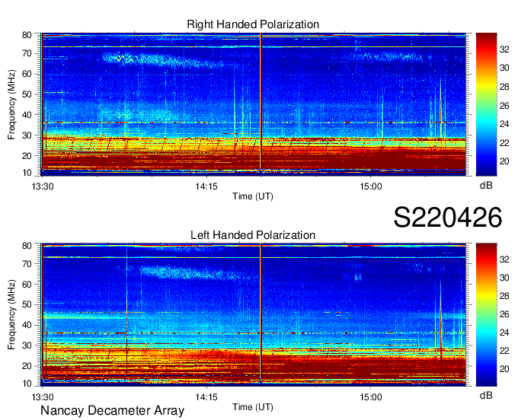Viewport: 518px width, 420px height.
Task: Click the bottom plot's dB unit label
Action: [x=486, y=395]
